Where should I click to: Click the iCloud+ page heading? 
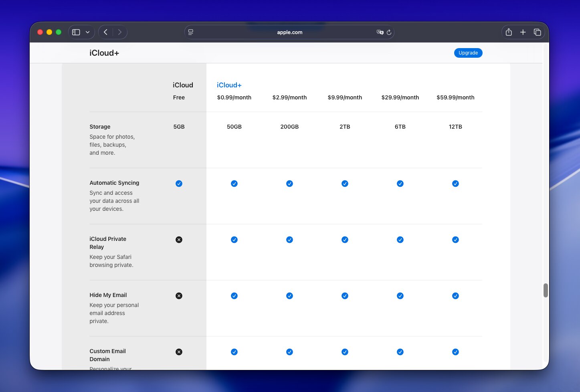point(104,53)
